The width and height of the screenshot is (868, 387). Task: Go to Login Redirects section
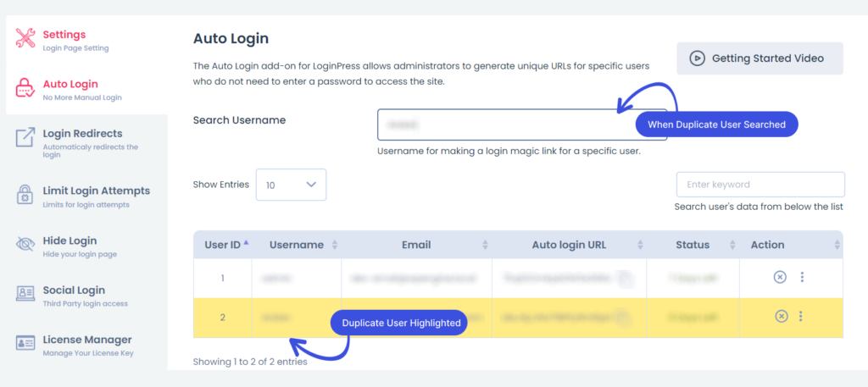click(x=87, y=142)
